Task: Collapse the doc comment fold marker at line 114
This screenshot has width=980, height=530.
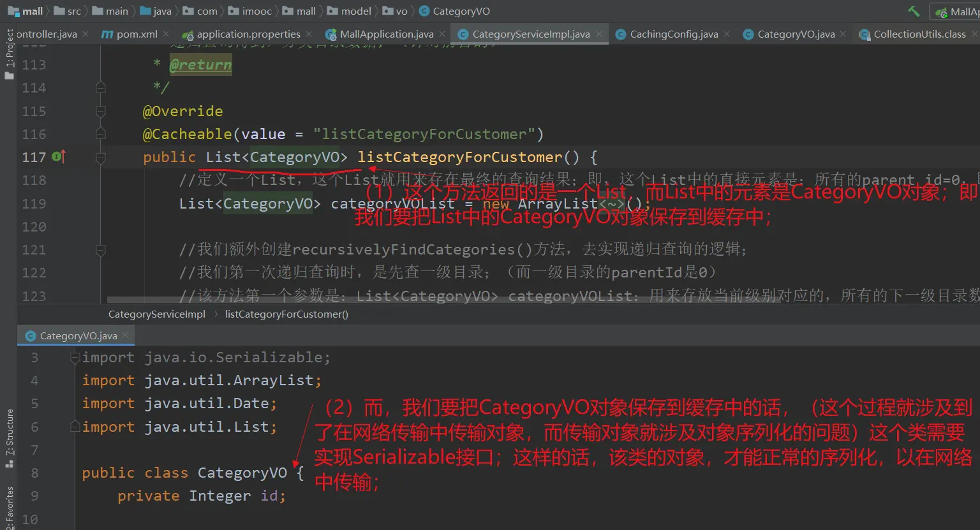Action: pos(100,87)
